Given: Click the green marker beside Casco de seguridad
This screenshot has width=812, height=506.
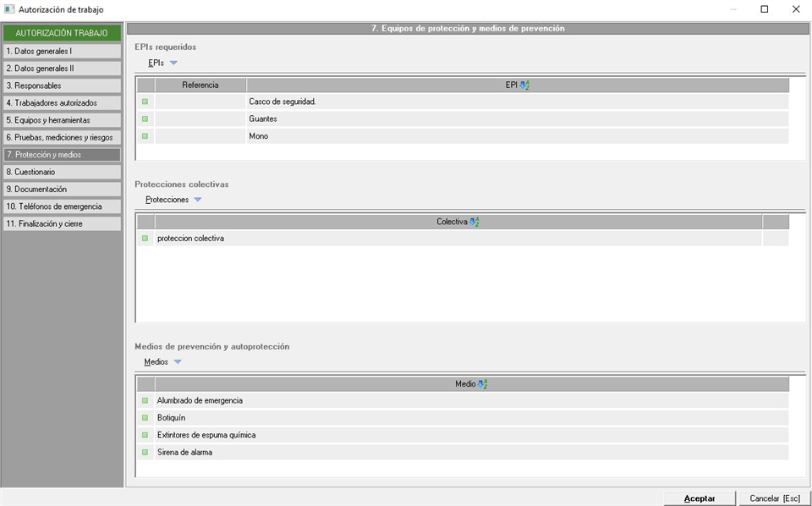Looking at the screenshot, I should coord(145,102).
